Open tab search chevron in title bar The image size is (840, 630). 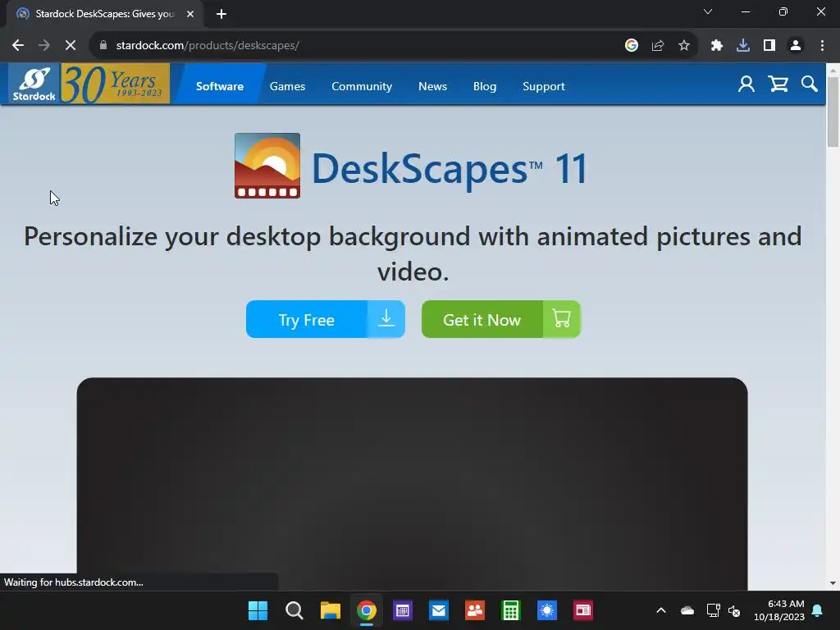[x=708, y=11]
